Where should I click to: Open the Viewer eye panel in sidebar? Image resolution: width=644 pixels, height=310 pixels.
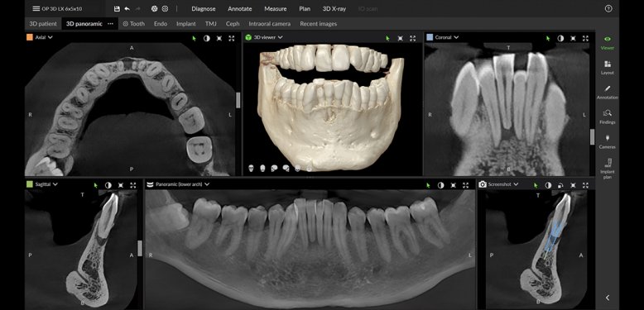point(608,43)
